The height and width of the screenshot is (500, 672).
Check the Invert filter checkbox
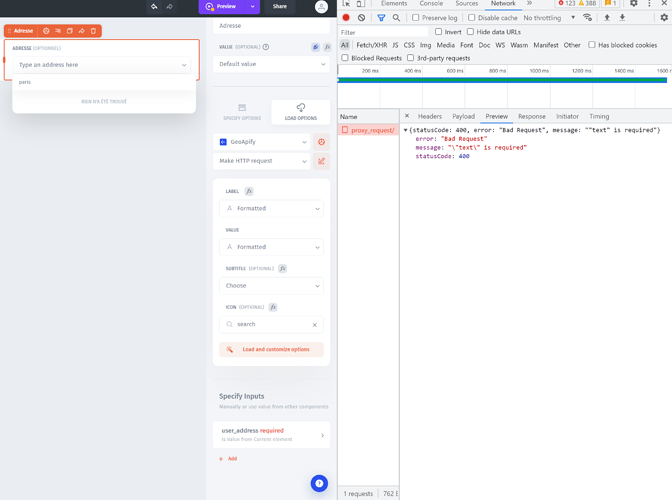[x=438, y=32]
